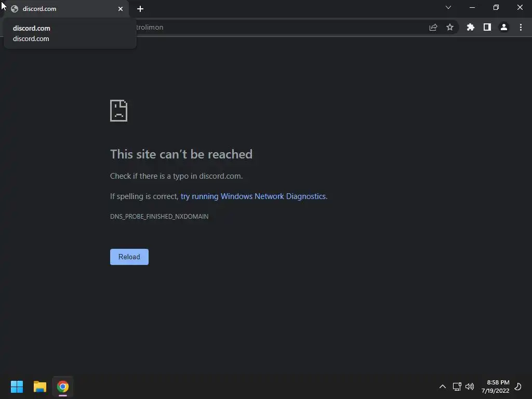Open the Chrome profile avatar icon
Image resolution: width=532 pixels, height=399 pixels.
tap(504, 27)
